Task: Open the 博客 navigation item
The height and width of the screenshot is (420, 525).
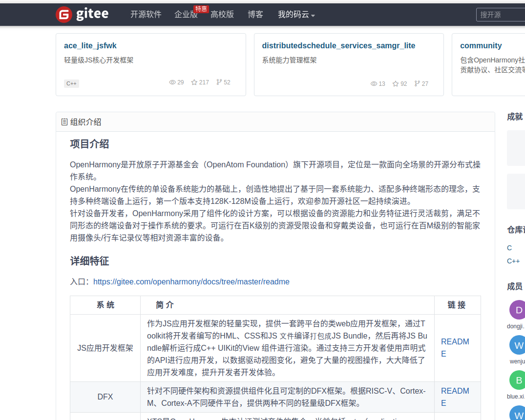Action: 255,14
